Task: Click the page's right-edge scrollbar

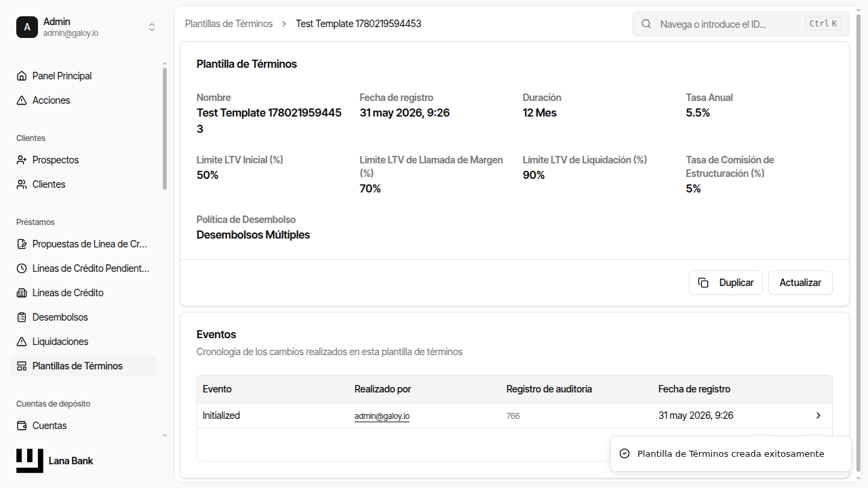Action: click(858, 243)
